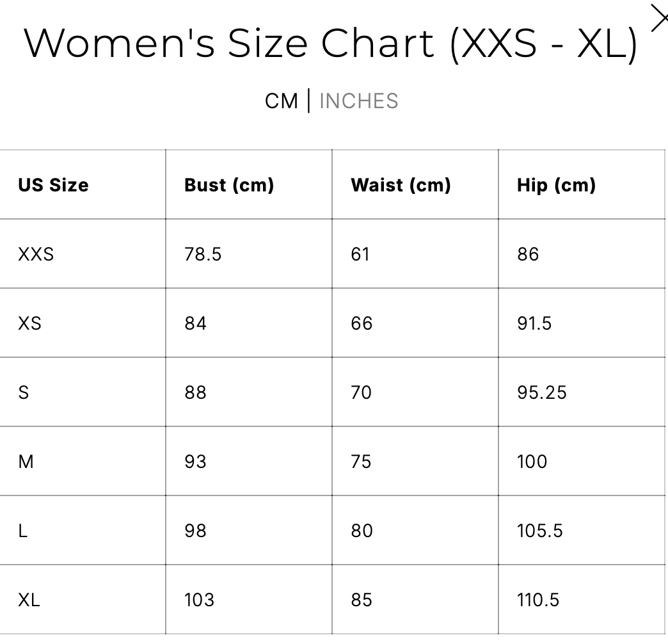The width and height of the screenshot is (668, 644).
Task: Select the M size row label
Action: 26,462
